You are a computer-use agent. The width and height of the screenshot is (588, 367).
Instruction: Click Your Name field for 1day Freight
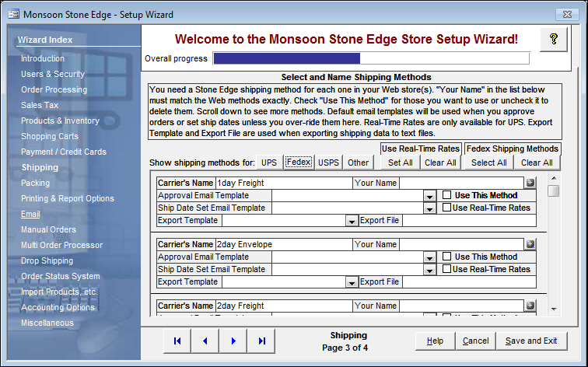click(462, 183)
